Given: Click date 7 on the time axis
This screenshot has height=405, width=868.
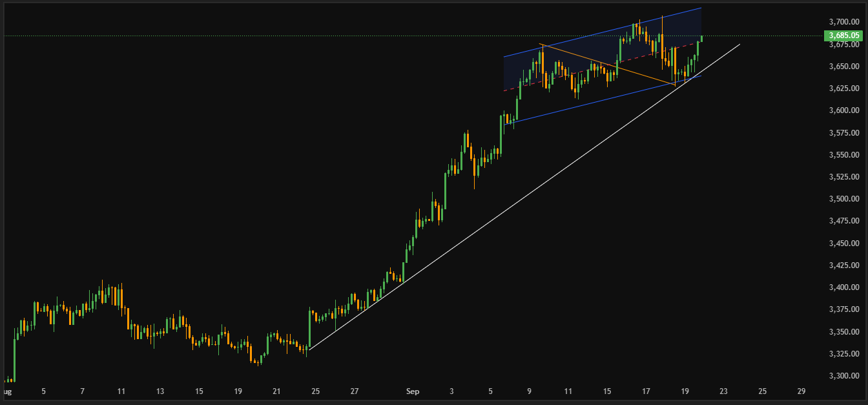Looking at the screenshot, I should [82, 391].
